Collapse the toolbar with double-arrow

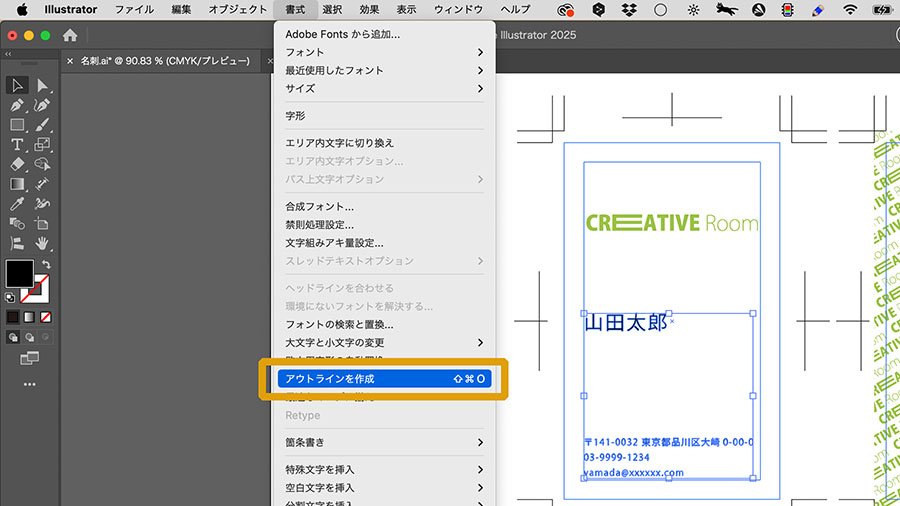pos(8,54)
